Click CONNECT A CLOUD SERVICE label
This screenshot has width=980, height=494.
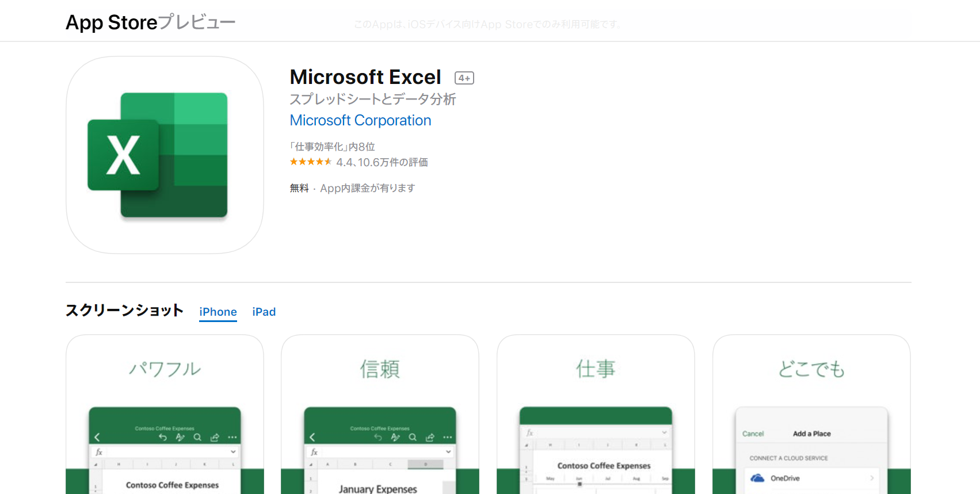pos(788,458)
